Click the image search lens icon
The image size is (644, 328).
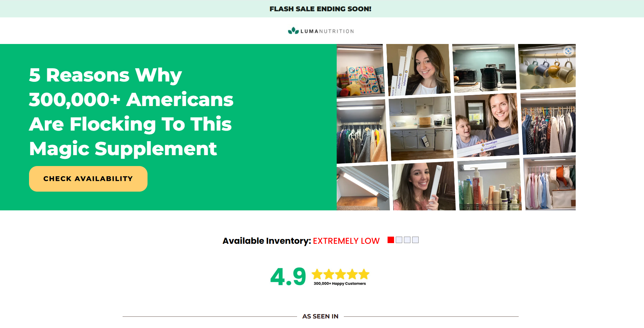(x=568, y=51)
